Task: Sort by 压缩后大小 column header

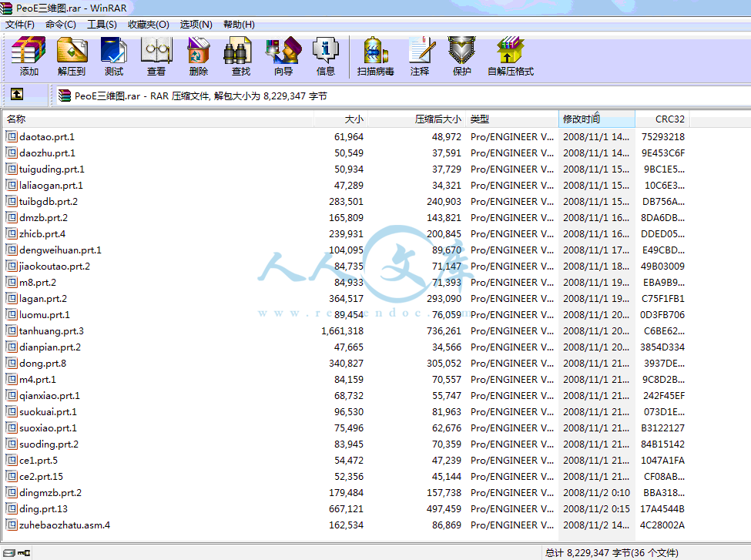Action: [416, 119]
